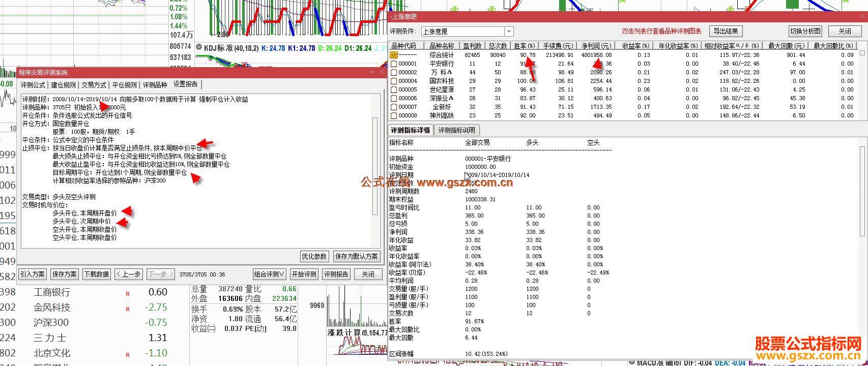Click the document icon for row 000004
The width and height of the screenshot is (868, 366).
[394, 81]
